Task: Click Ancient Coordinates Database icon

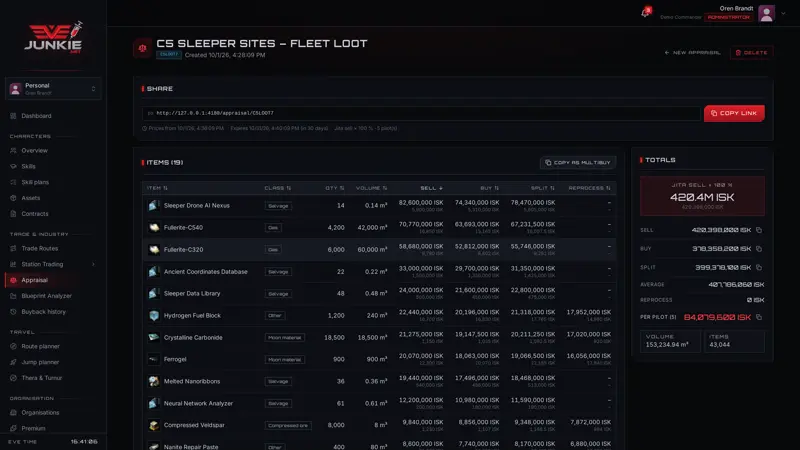Action: pyautogui.click(x=154, y=271)
